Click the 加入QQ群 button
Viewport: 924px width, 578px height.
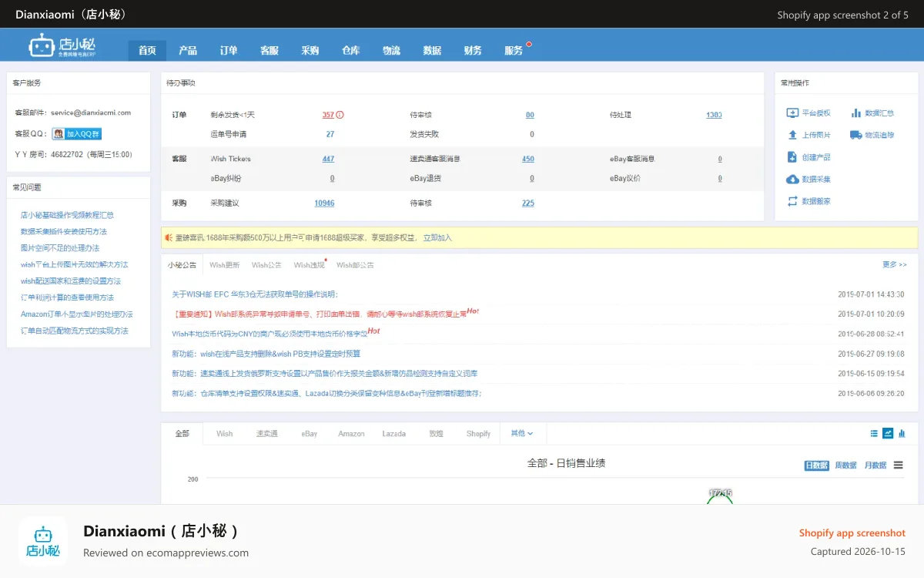click(x=77, y=134)
